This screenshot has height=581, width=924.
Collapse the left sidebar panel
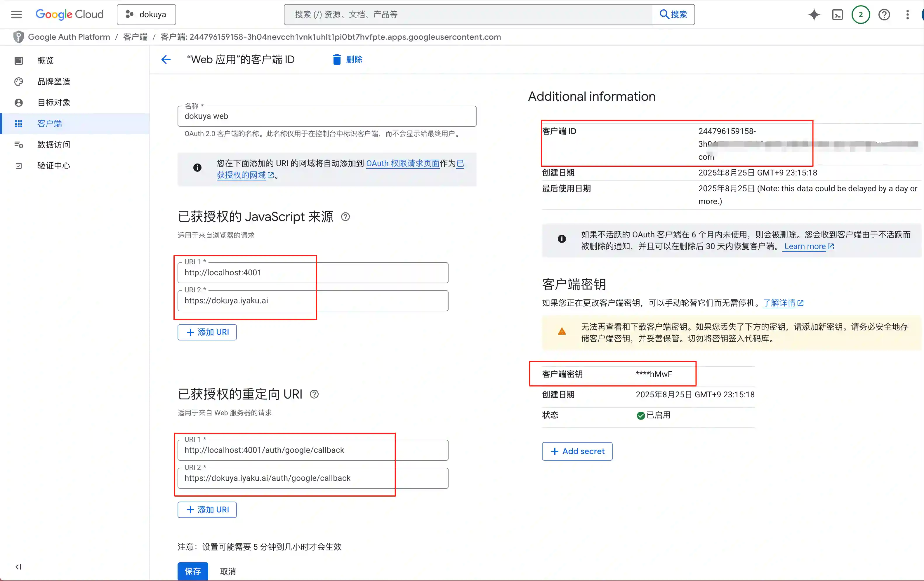pos(18,567)
